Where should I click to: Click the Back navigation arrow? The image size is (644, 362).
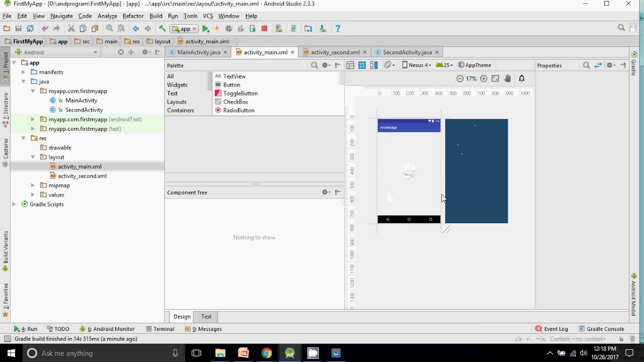click(136, 29)
